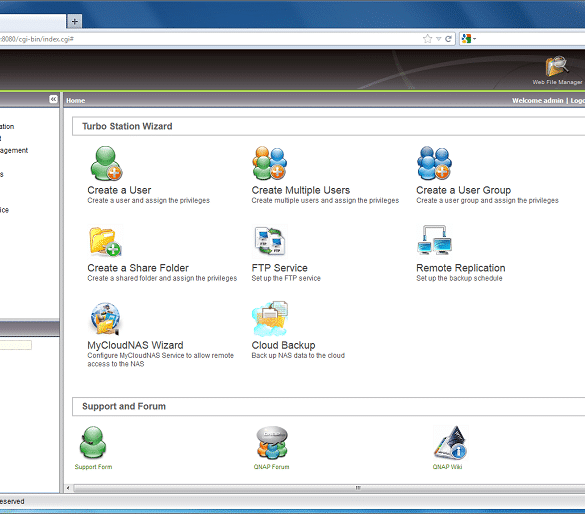Click the Cloud Backup title link
This screenshot has height=514, width=585.
(284, 345)
